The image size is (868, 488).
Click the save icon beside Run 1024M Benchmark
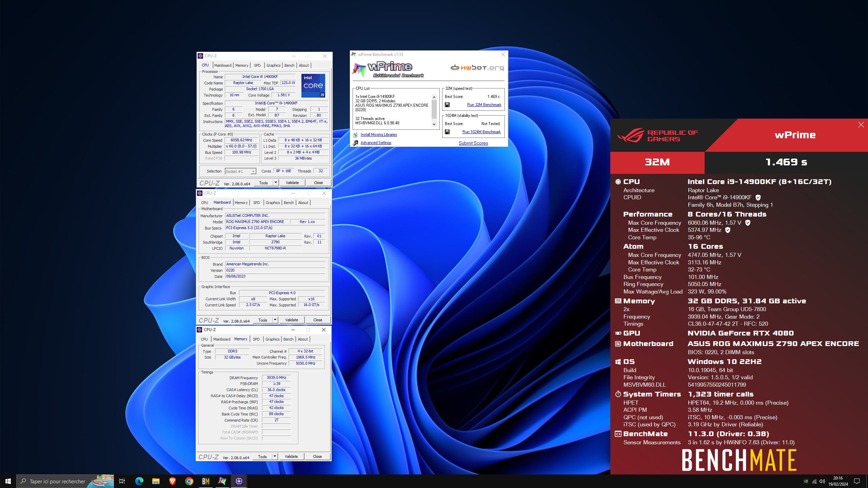click(x=447, y=132)
